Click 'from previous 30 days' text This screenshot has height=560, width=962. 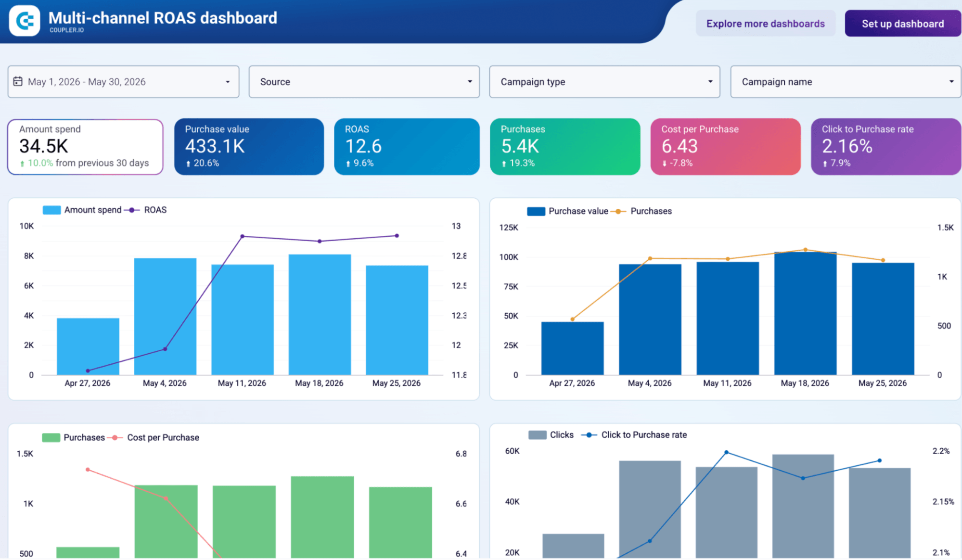click(102, 163)
